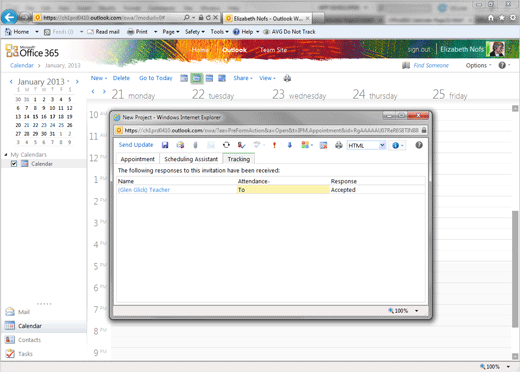The width and height of the screenshot is (520, 372).
Task: Expand the New dropdown in calendar toolbar
Action: (99, 78)
